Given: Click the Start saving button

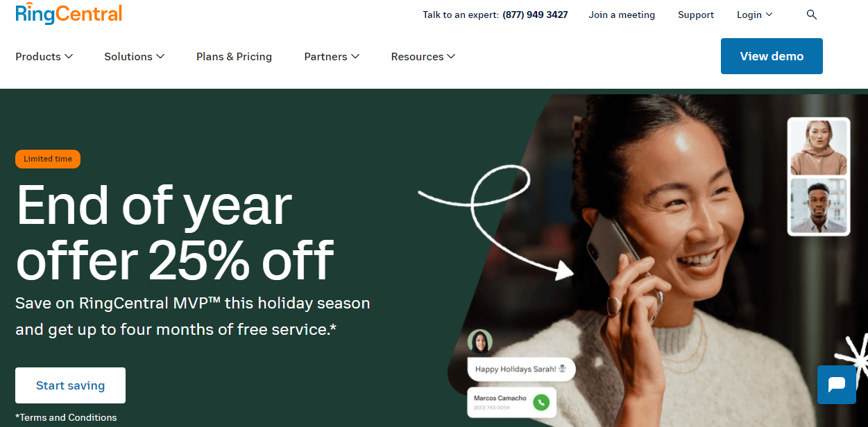Looking at the screenshot, I should coord(70,385).
